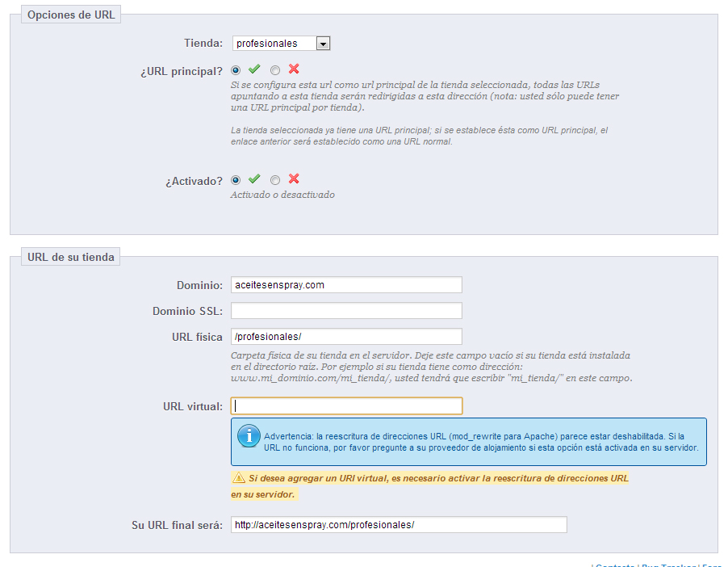Click the ¿Activado? label

pos(194,181)
